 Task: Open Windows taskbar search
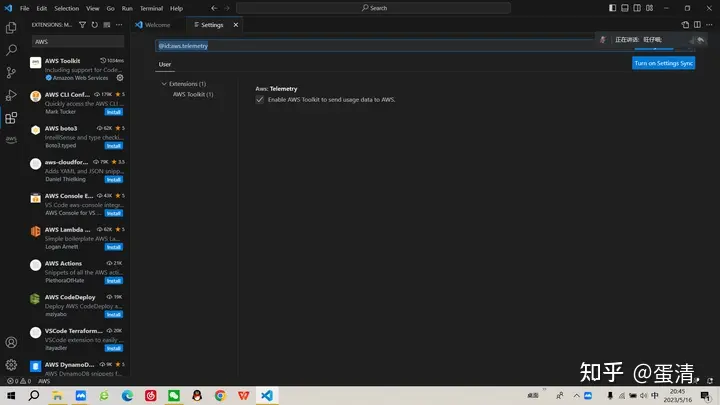click(34, 395)
